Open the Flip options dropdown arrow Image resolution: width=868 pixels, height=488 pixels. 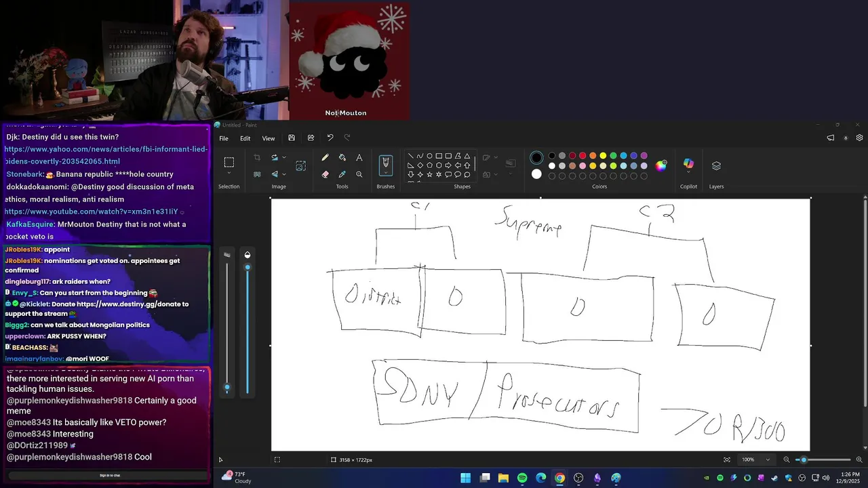coord(283,174)
